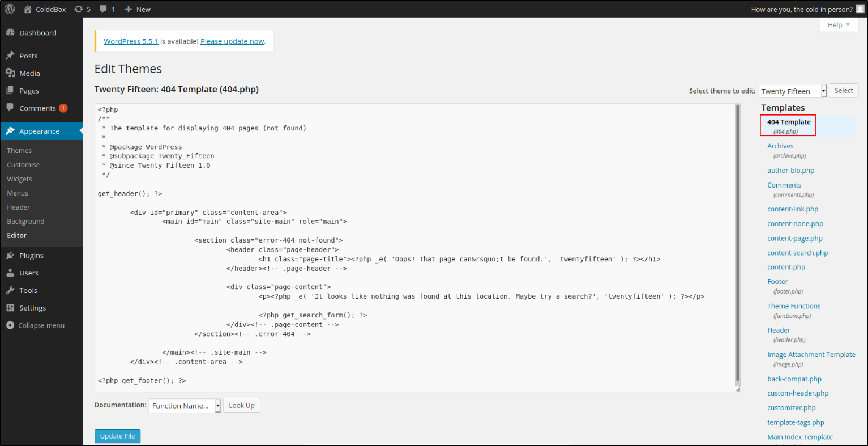
Task: Open the ColddBox home icon
Action: [x=27, y=9]
